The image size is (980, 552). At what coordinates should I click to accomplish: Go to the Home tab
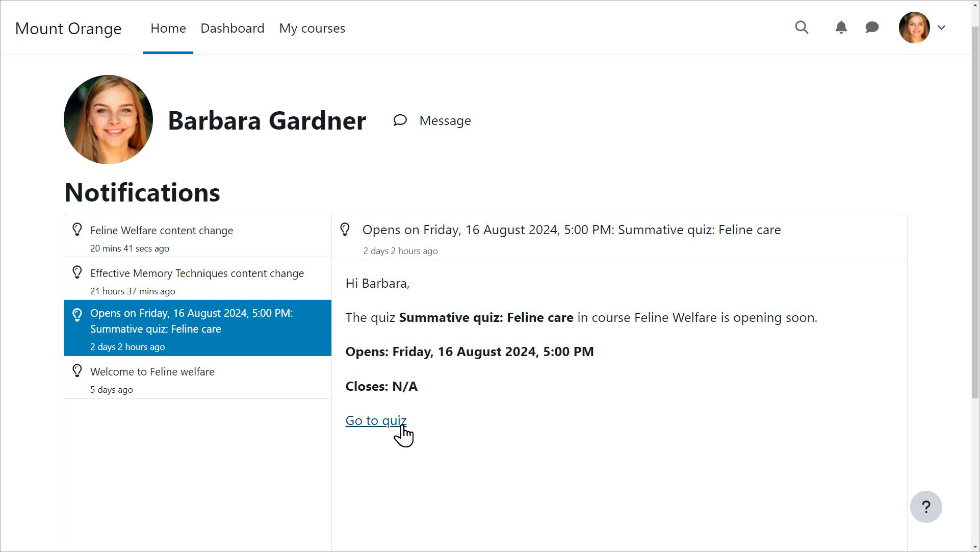point(168,28)
